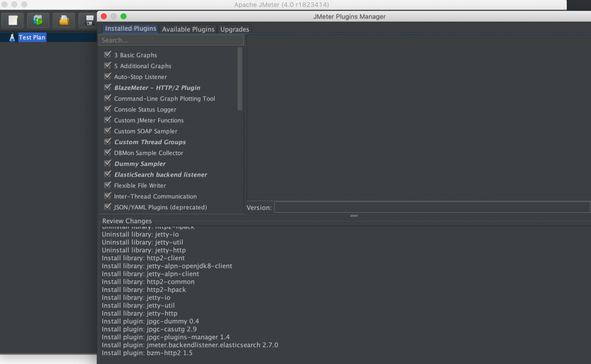Select ElasticSearch backend listener entry
This screenshot has width=591, height=364.
tap(160, 175)
